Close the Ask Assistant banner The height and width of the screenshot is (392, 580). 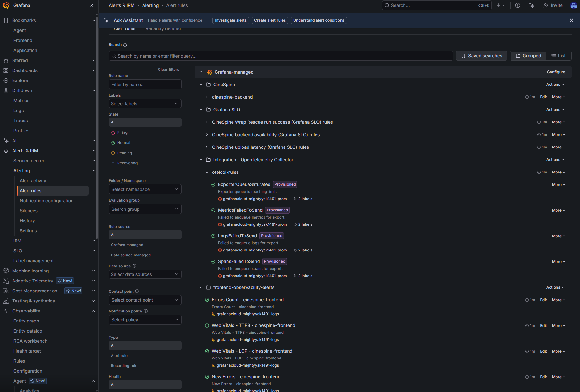tap(572, 20)
